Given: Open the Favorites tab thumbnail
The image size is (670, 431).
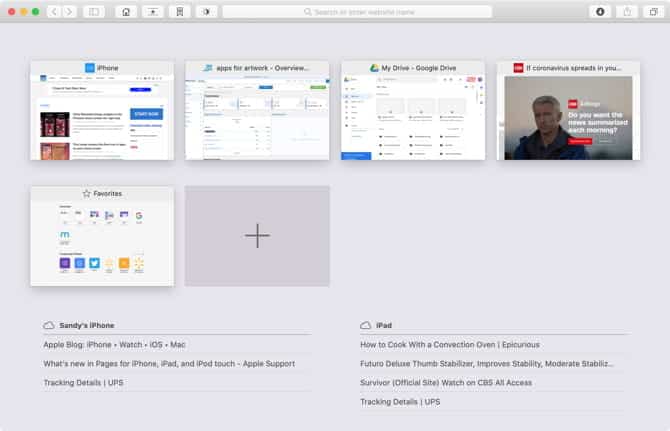Looking at the screenshot, I should point(102,236).
